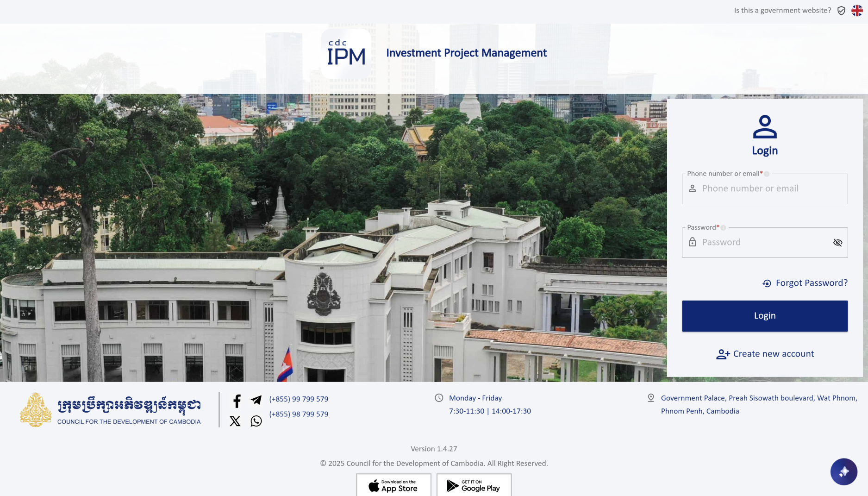Click the government website shield icon

coord(841,11)
